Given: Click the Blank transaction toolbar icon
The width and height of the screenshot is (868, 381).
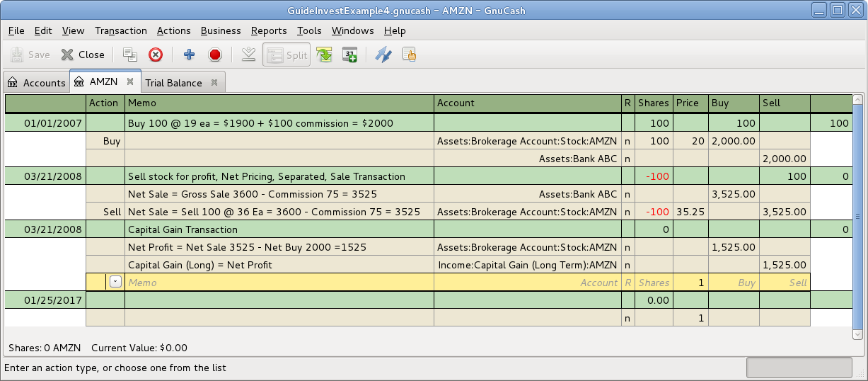Looking at the screenshot, I should 248,55.
